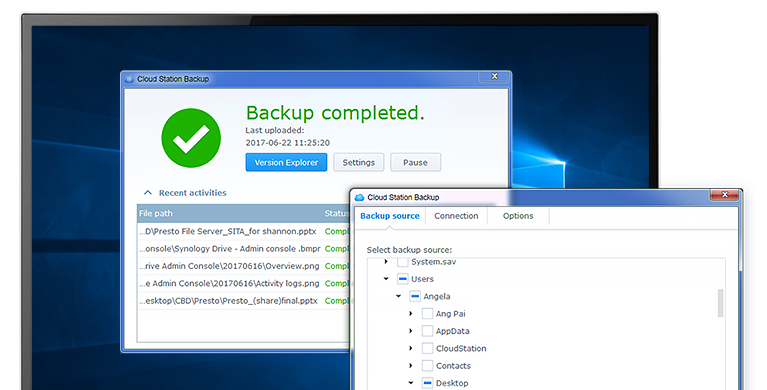Click the Cloud Station Backup icon in the rear window title bar
The height and width of the screenshot is (390, 767).
coord(130,79)
